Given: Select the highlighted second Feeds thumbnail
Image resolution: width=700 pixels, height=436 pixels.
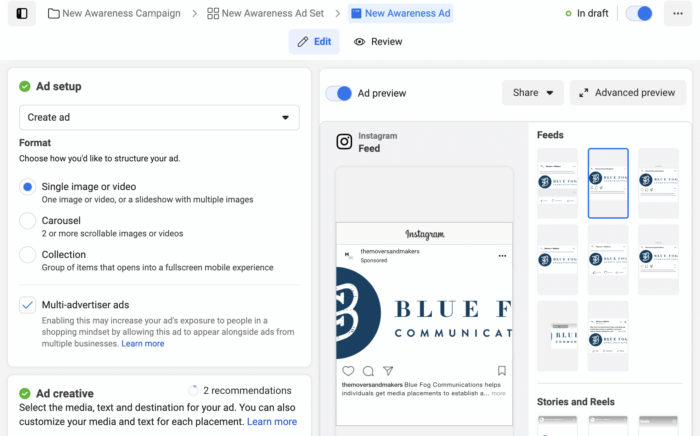Looking at the screenshot, I should [608, 183].
